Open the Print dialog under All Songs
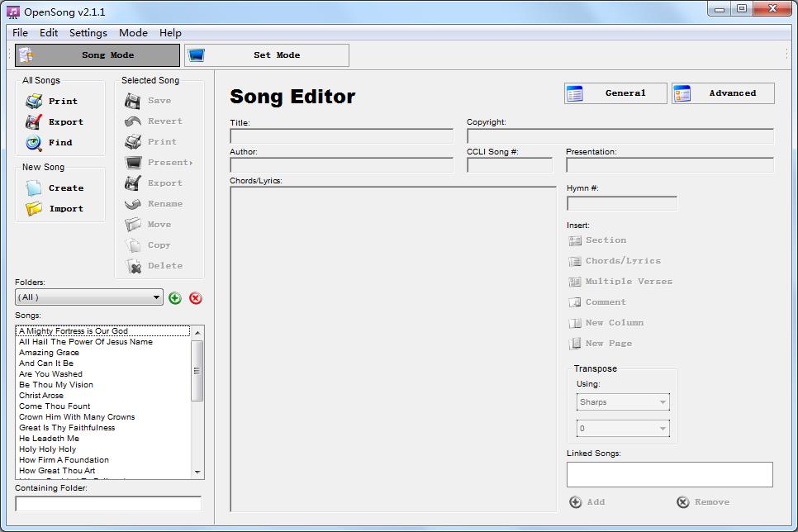This screenshot has width=798, height=532. (50, 100)
